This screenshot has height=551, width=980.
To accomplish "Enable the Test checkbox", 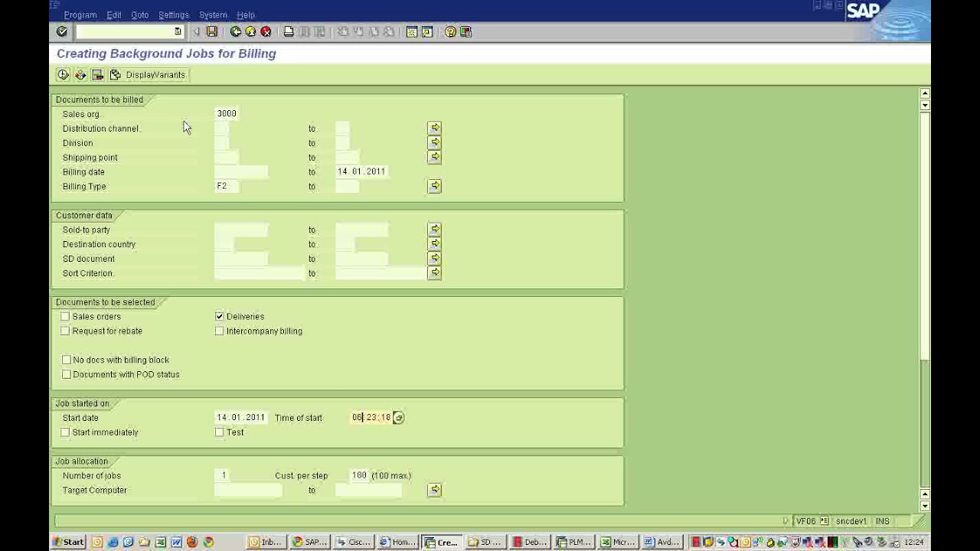I will coord(220,432).
